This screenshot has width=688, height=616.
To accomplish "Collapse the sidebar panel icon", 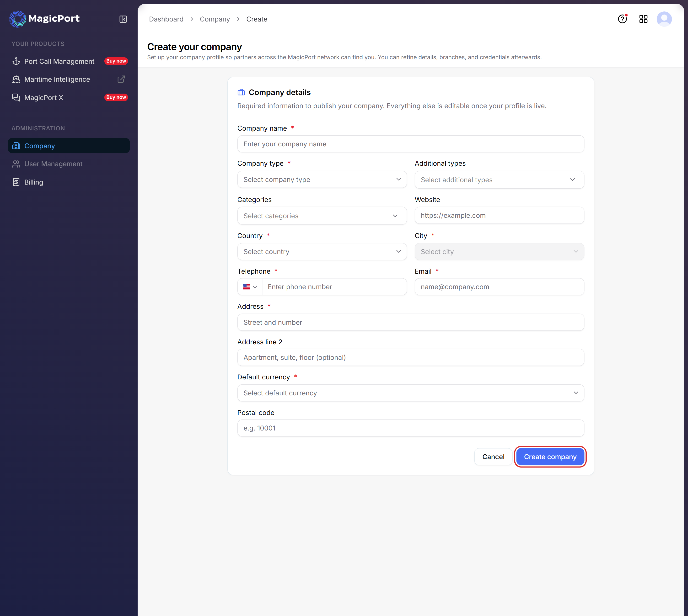I will pyautogui.click(x=123, y=19).
